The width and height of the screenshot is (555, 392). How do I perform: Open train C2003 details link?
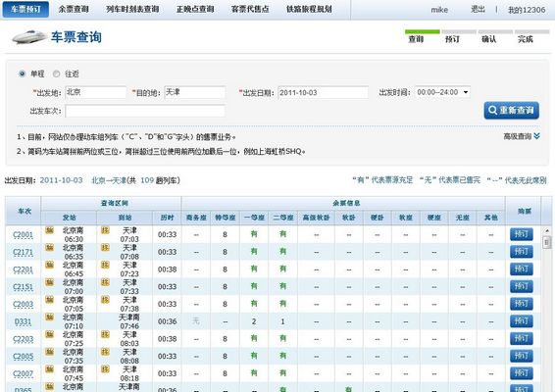coord(23,304)
